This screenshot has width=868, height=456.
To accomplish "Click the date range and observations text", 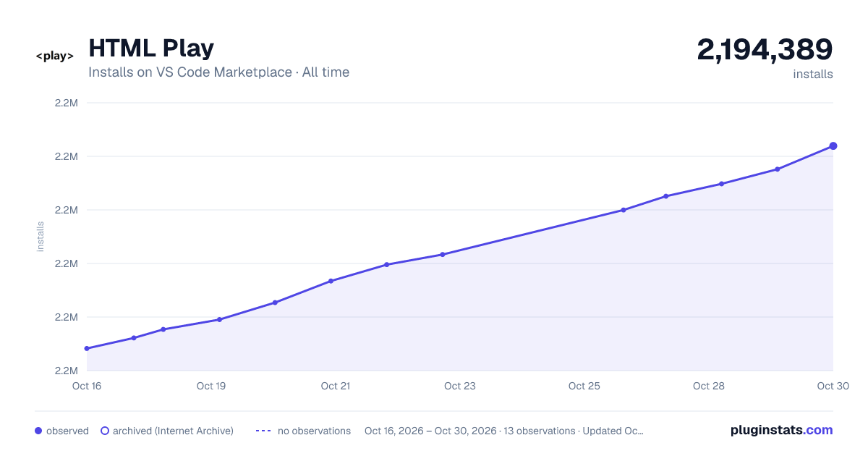I will (x=504, y=431).
